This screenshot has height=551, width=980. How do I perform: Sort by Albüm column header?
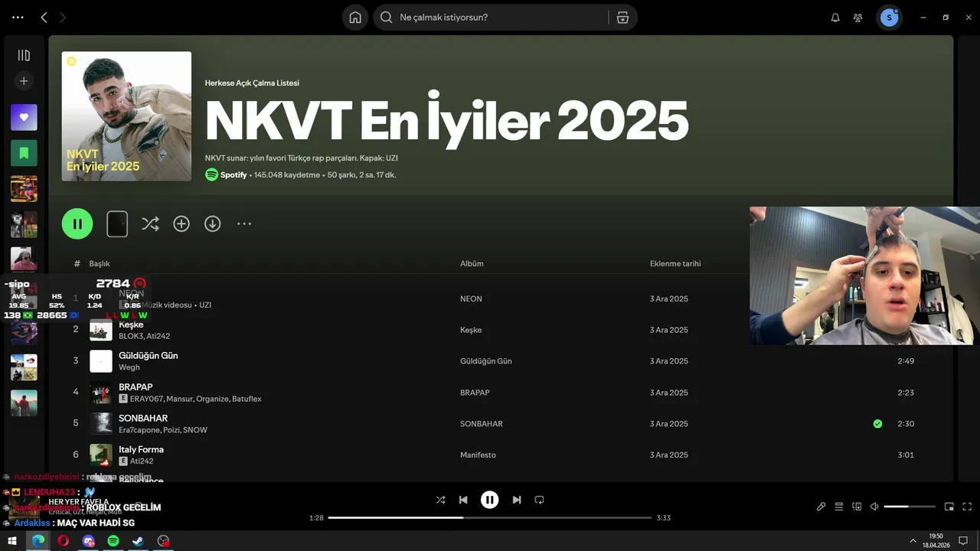click(x=472, y=264)
